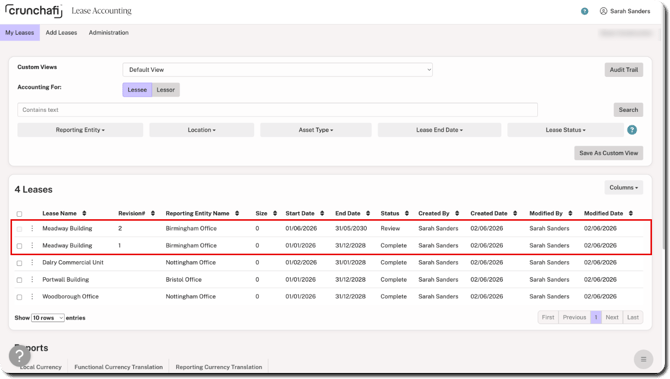Sort by Lease Name column arrows

tap(84, 213)
